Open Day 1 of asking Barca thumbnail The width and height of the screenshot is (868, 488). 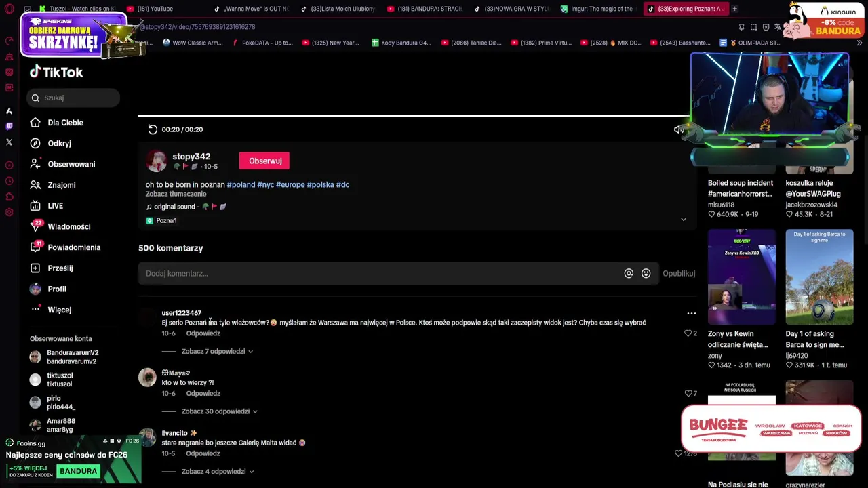pos(819,277)
